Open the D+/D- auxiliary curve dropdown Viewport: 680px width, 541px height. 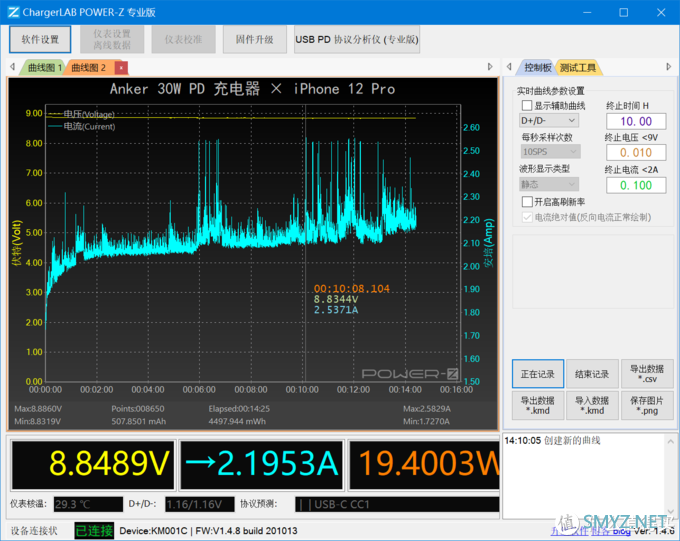[x=549, y=120]
